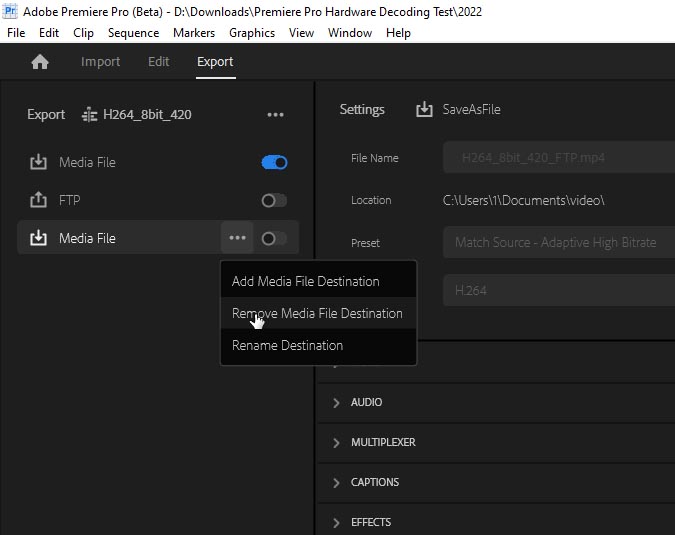
Task: Open the Window menu
Action: click(350, 33)
